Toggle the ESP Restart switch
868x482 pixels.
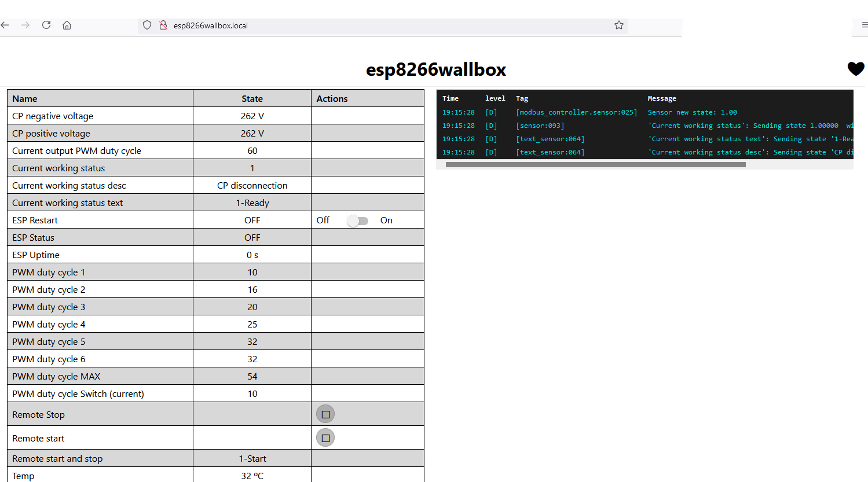tap(358, 220)
